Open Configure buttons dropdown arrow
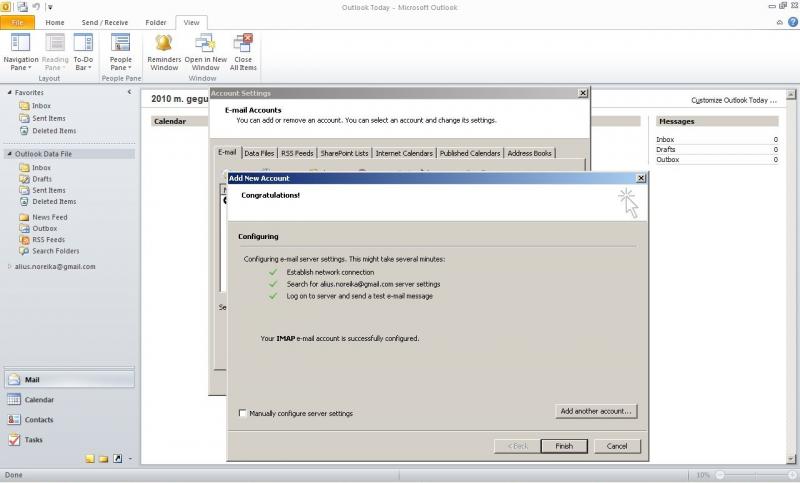The image size is (800, 483). [130, 459]
